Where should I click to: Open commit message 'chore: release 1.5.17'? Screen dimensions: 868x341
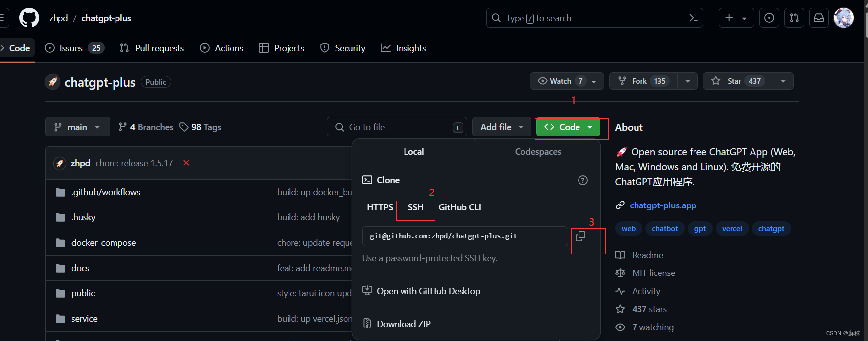click(134, 163)
